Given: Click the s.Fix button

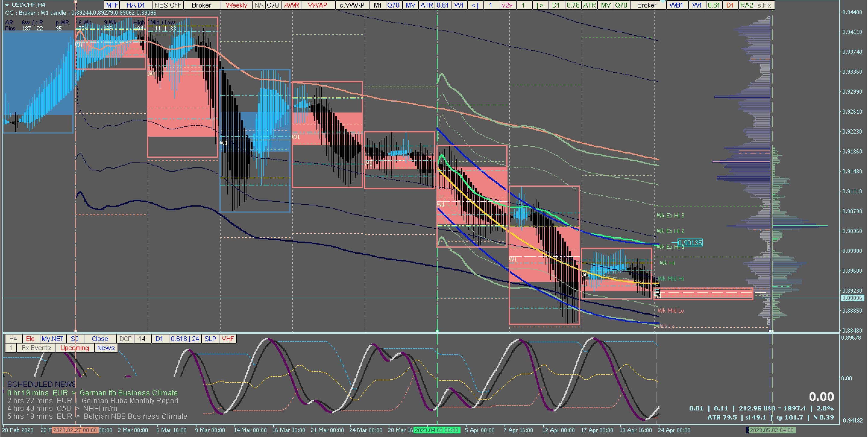Looking at the screenshot, I should pos(764,5).
